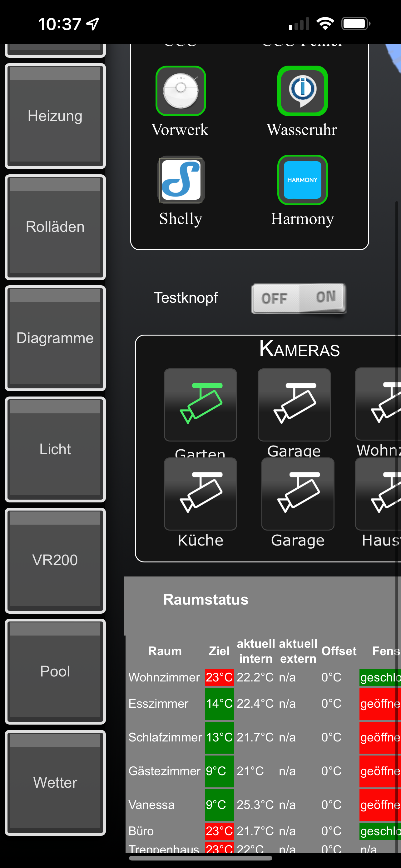Open the Heizung menu

tap(55, 116)
